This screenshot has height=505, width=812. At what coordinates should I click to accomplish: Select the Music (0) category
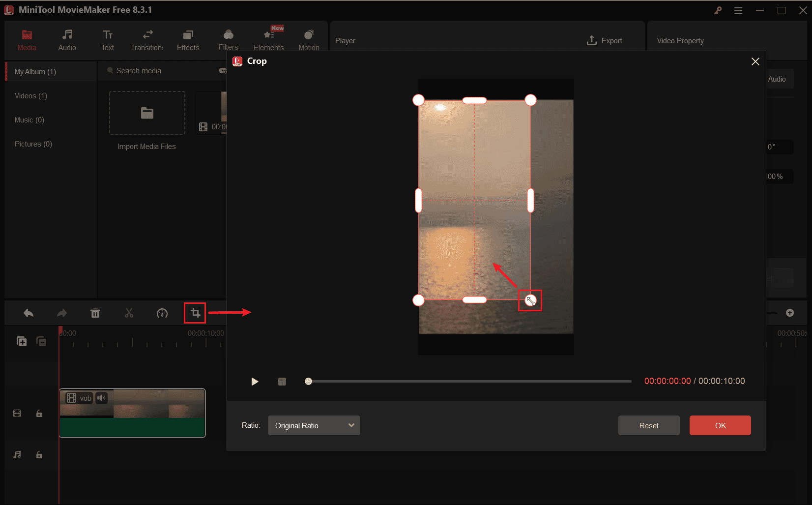point(29,120)
